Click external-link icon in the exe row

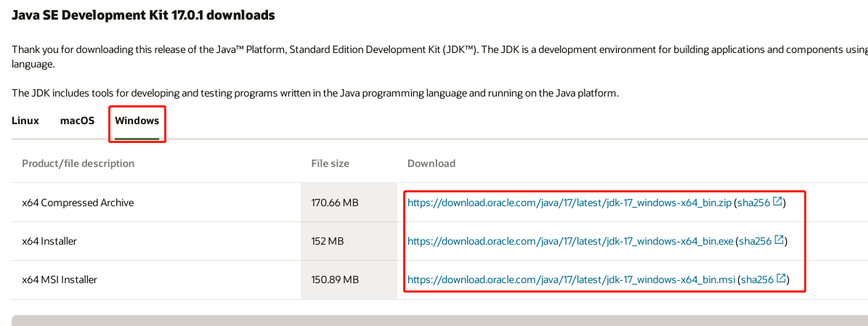779,240
